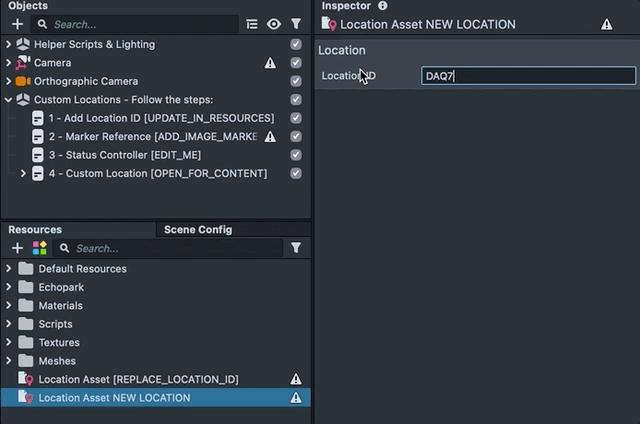This screenshot has width=640, height=424.
Task: Select the Resources tab
Action: click(x=35, y=229)
